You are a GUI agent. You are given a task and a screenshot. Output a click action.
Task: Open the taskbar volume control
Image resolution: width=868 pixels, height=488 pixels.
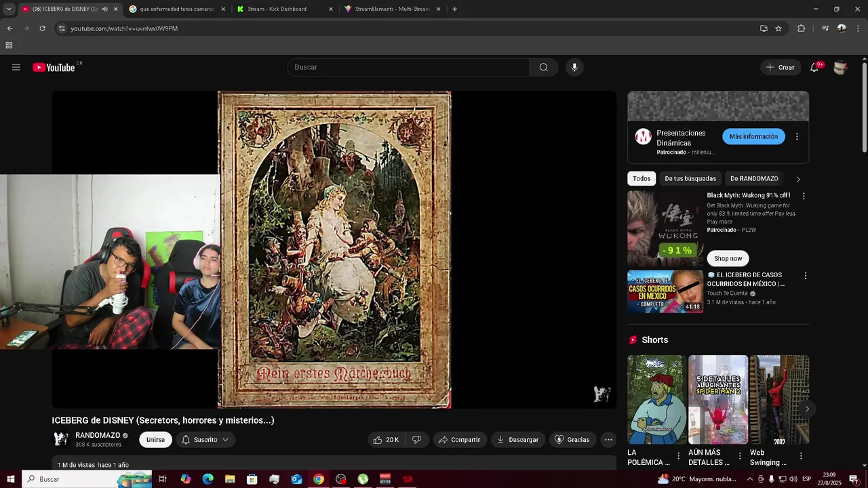click(793, 479)
